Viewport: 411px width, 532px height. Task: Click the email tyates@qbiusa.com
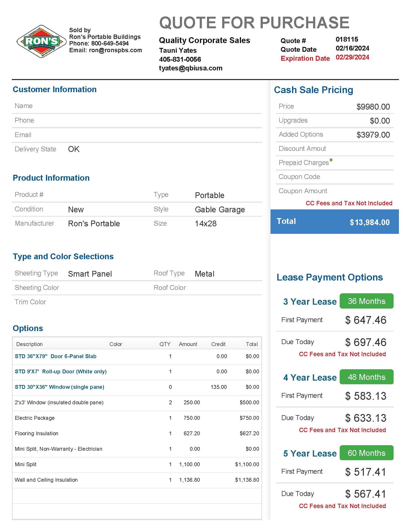point(191,68)
